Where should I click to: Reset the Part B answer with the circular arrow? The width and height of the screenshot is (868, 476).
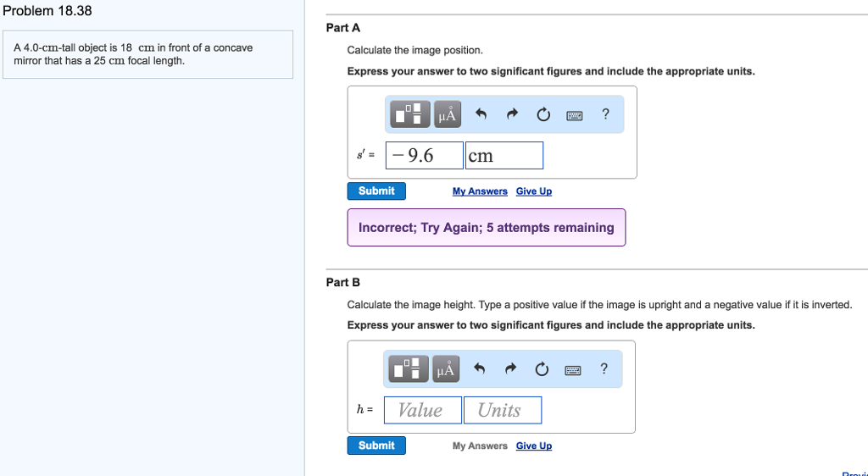(x=542, y=369)
